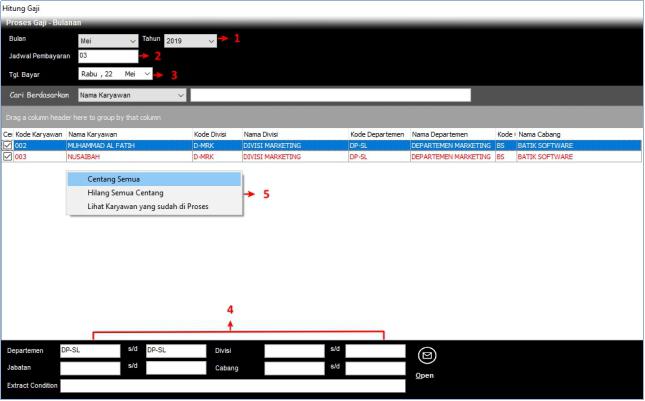645x401 pixels.
Task: Click the Open envelope icon
Action: pyautogui.click(x=426, y=355)
